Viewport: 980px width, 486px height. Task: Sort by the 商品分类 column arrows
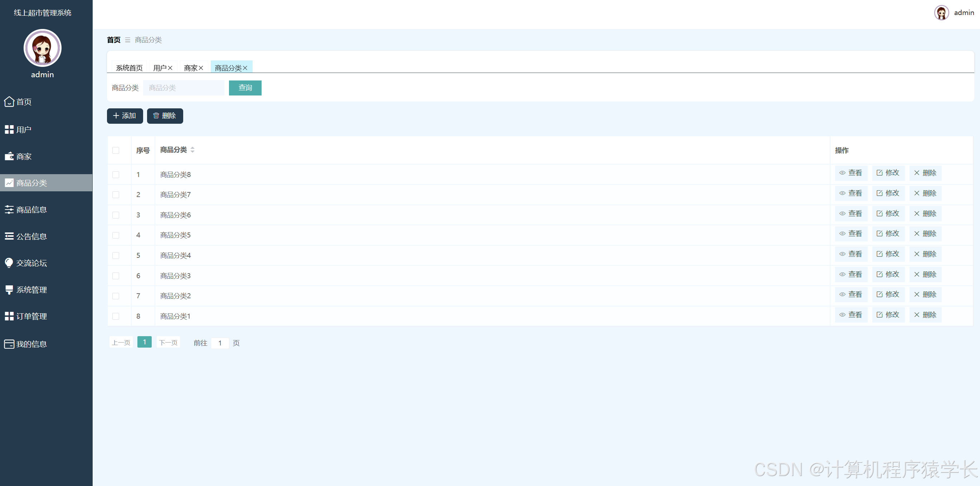click(x=192, y=150)
